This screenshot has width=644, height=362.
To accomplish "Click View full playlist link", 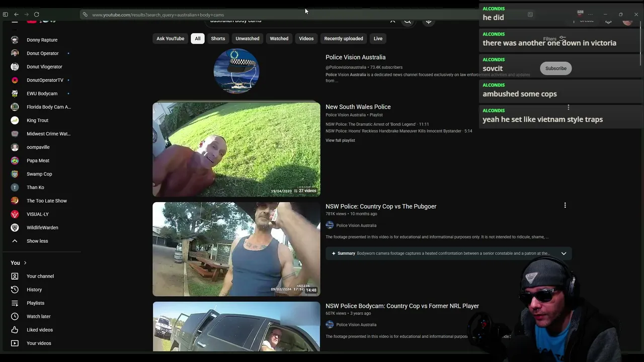I will 340,140.
